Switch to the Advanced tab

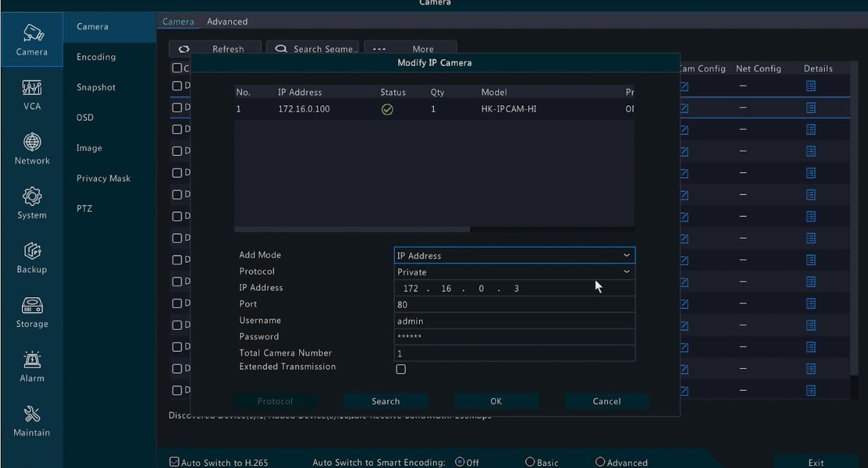point(227,22)
